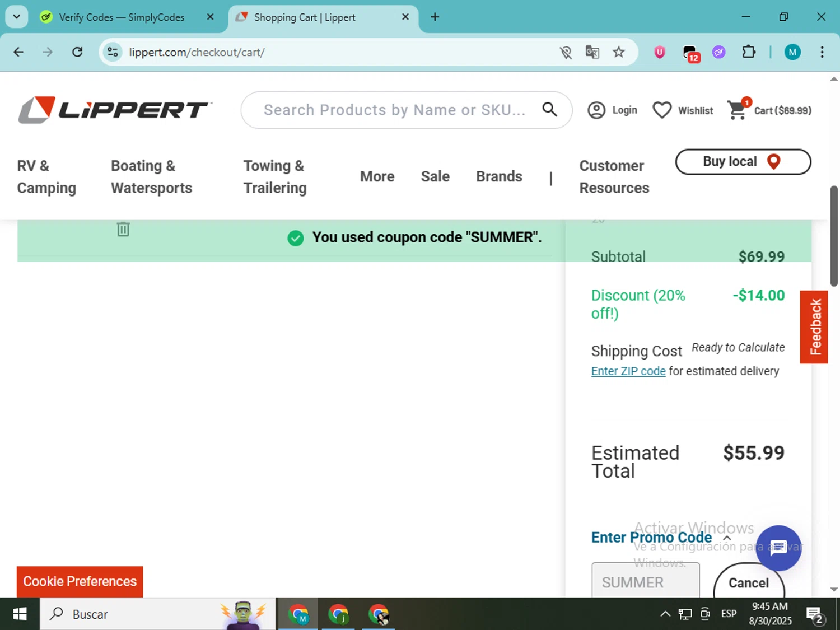Click the Buy local button
This screenshot has height=630, width=840.
pos(743,162)
